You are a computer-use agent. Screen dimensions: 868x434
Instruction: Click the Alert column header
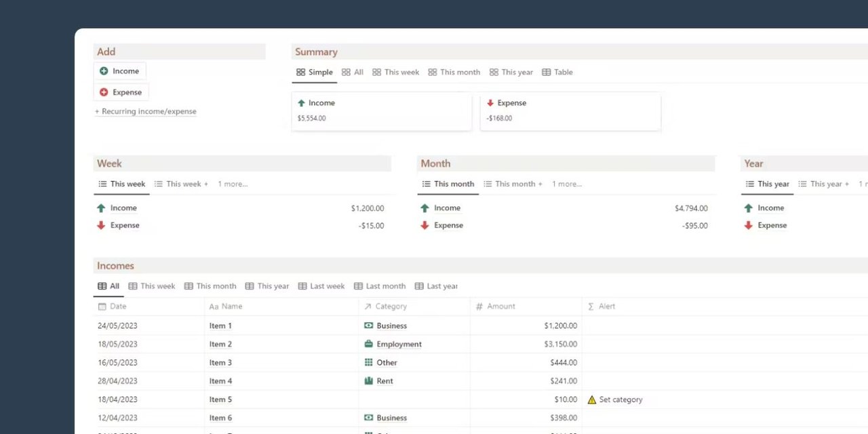(725, 307)
